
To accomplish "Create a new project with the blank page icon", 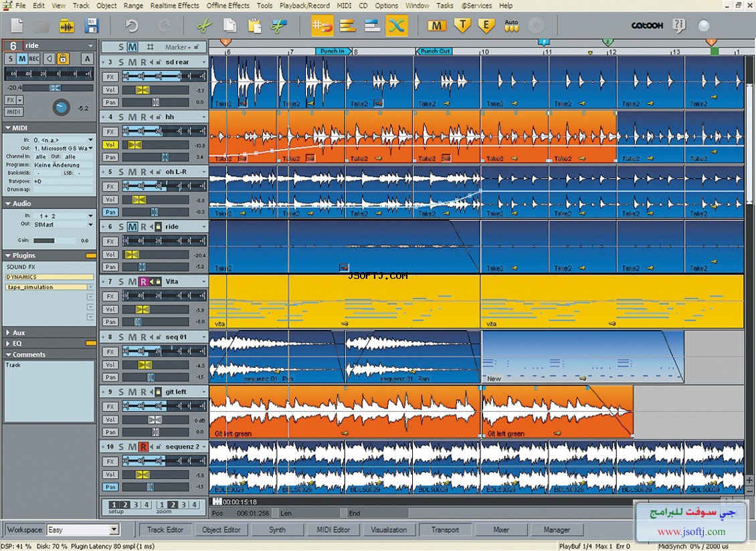I will click(x=17, y=25).
